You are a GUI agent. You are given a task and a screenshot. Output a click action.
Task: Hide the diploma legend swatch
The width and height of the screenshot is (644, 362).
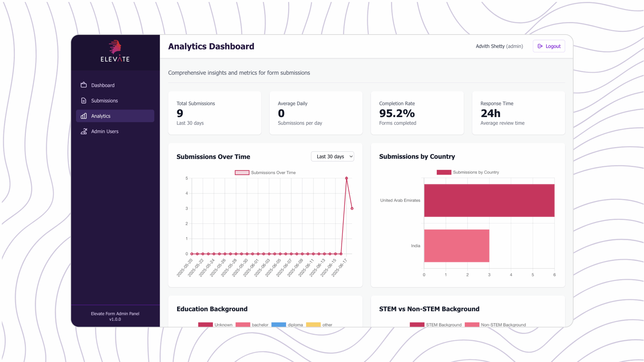279,325
